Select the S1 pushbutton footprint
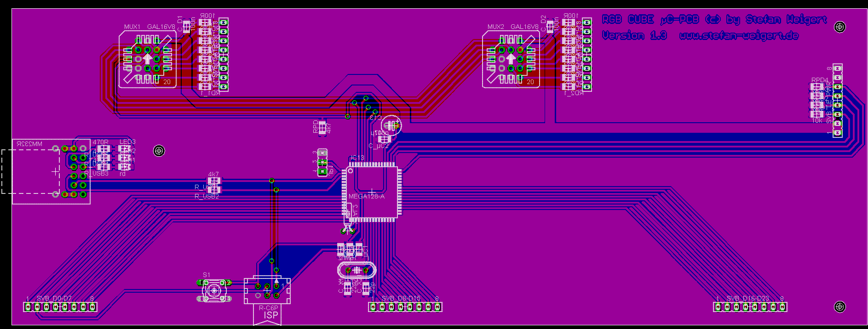The image size is (868, 329). (x=214, y=290)
